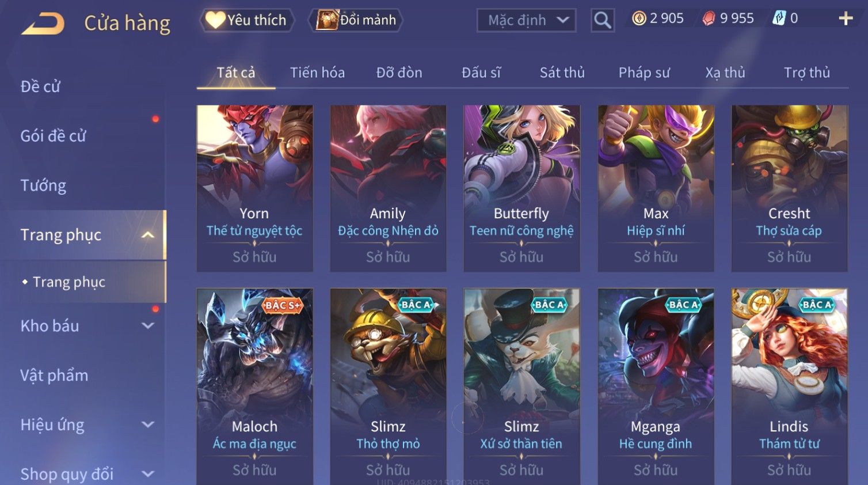Open Yêu thích favorites heart button
Image resolution: width=868 pixels, height=485 pixels.
247,20
